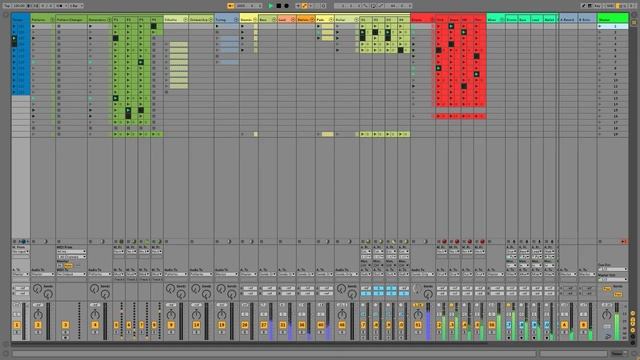Solo track 2 with its S button
Screen dimensions: 640x360
(38, 332)
